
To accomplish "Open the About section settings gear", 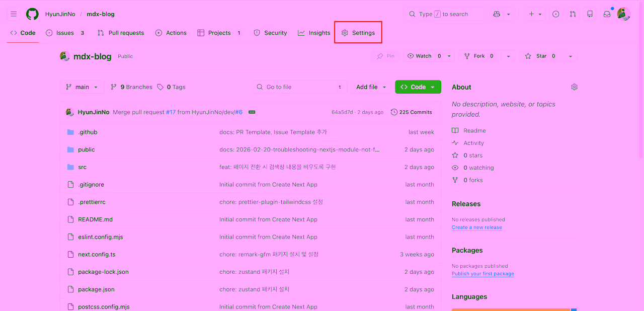I will [x=574, y=87].
